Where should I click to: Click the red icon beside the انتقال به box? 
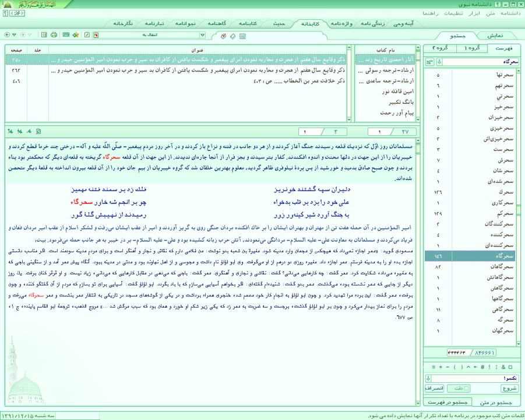(x=96, y=35)
